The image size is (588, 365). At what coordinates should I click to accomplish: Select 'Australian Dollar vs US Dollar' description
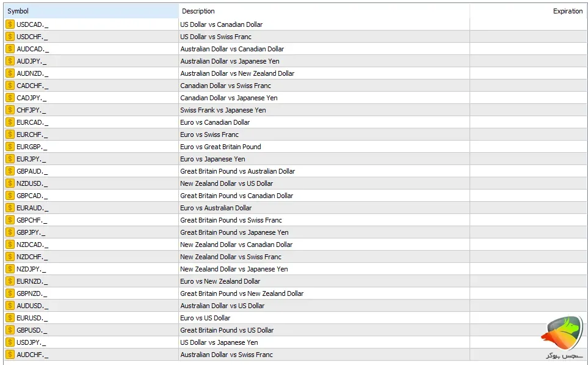(222, 306)
